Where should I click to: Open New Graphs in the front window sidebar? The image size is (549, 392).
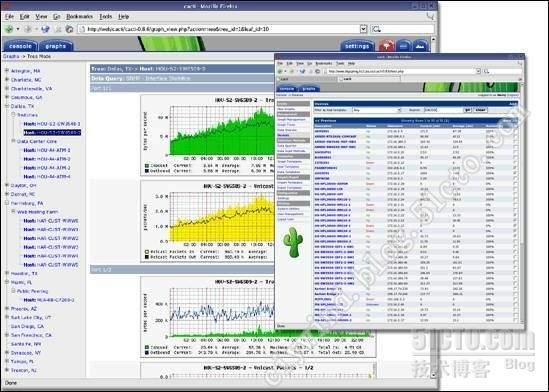click(286, 109)
